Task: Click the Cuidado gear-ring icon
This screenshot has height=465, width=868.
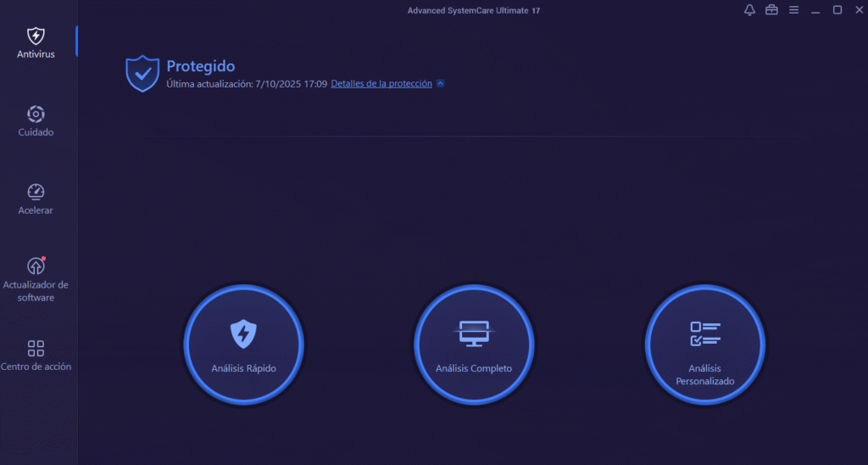Action: tap(36, 114)
